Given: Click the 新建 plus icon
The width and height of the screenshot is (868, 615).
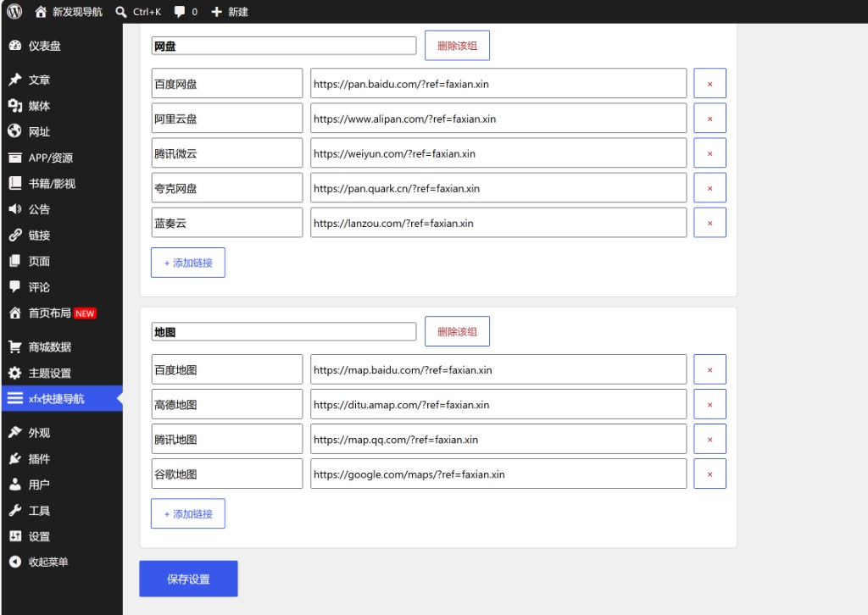Looking at the screenshot, I should pos(217,12).
